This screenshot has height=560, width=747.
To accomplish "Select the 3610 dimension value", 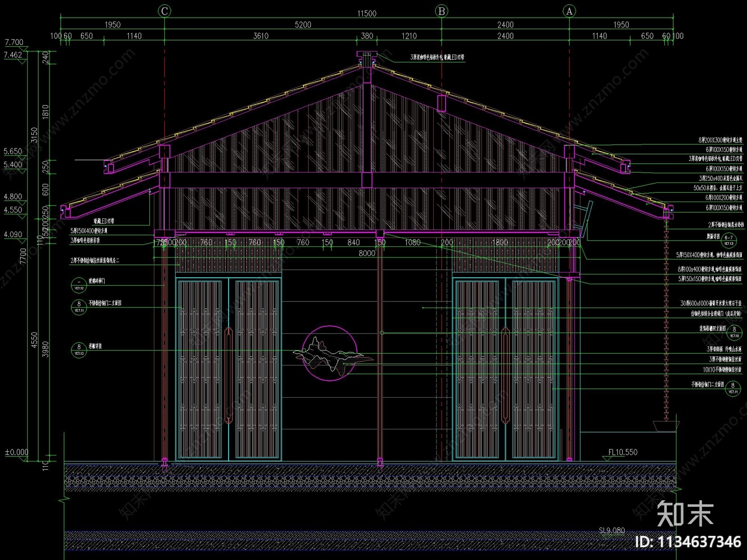I will 261,36.
